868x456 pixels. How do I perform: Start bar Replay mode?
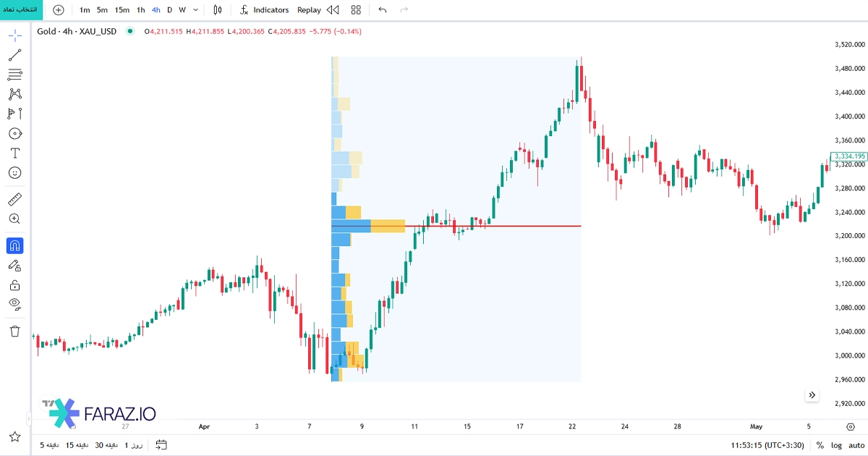click(309, 9)
